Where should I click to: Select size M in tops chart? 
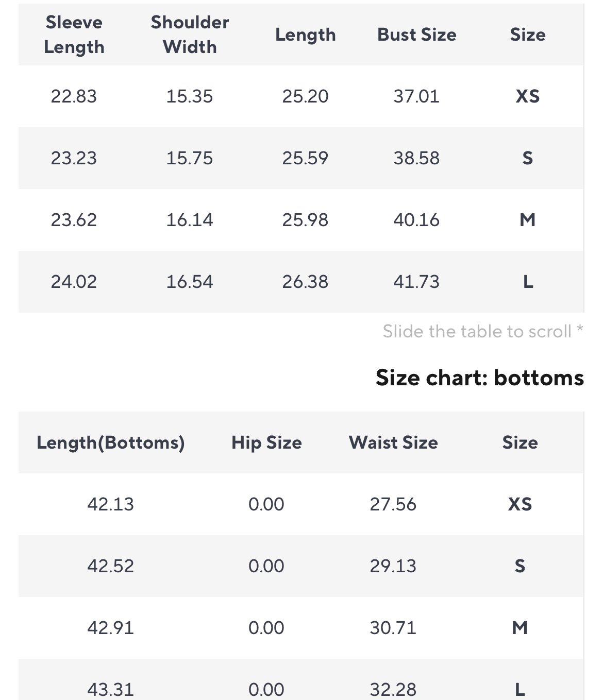(x=528, y=220)
